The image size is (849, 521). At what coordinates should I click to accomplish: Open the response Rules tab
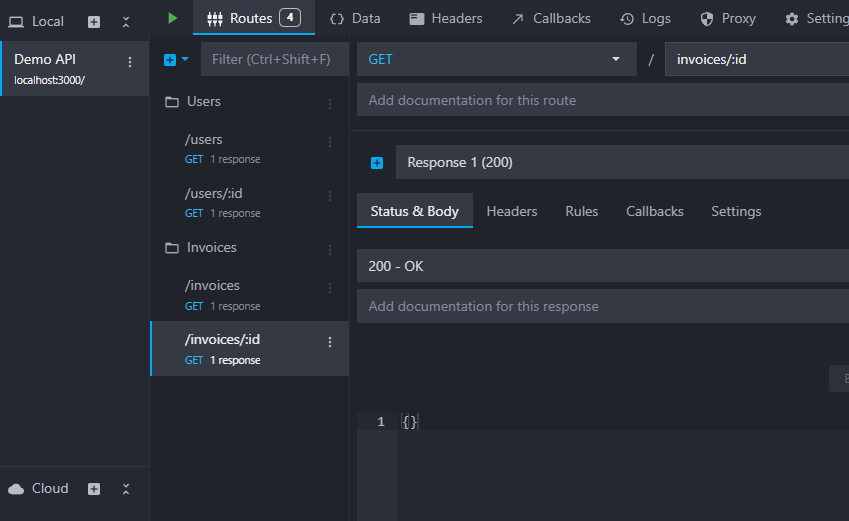[x=581, y=211]
